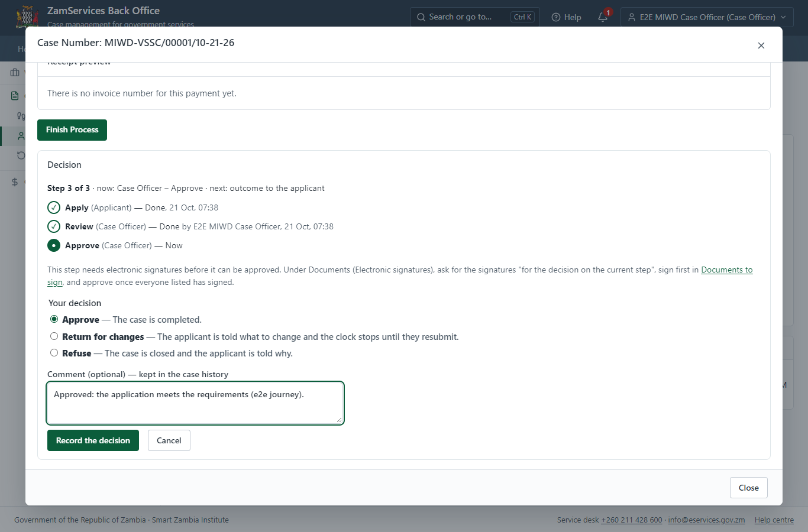Screen dimensions: 808x532
Task: Dismiss the case dialog with the X
Action: click(x=761, y=46)
